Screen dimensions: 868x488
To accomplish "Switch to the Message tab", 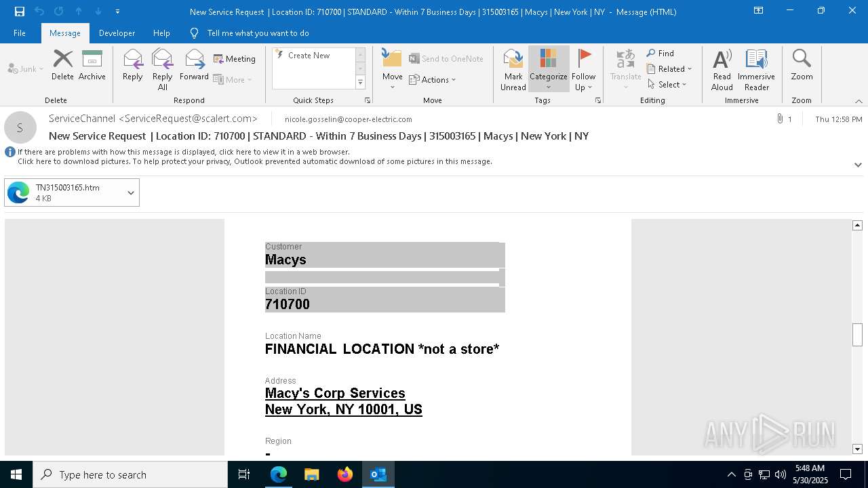I will (65, 33).
